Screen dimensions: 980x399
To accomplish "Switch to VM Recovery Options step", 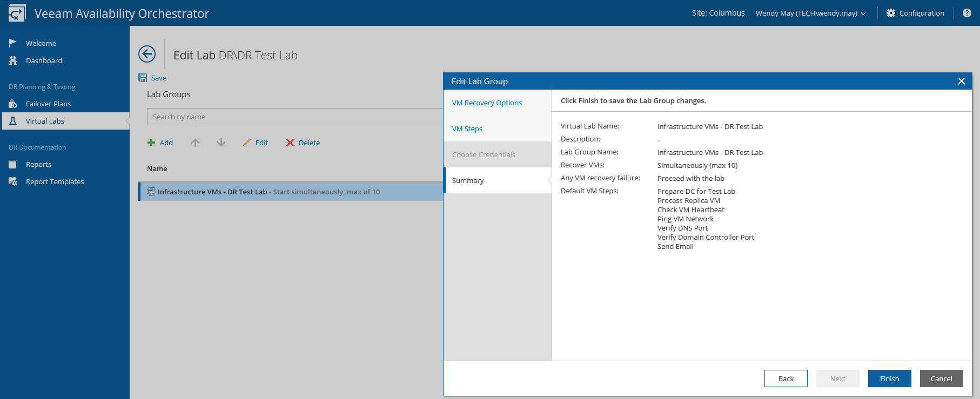I will click(498, 103).
